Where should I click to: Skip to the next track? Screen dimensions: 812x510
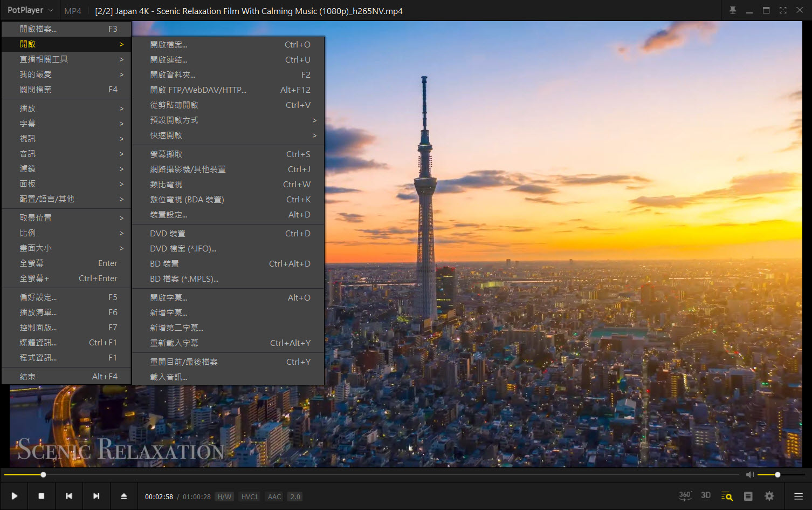[96, 496]
